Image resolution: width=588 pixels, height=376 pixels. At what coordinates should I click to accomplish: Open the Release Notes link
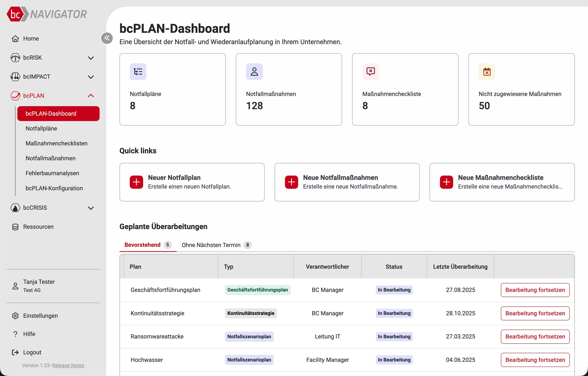pos(68,365)
